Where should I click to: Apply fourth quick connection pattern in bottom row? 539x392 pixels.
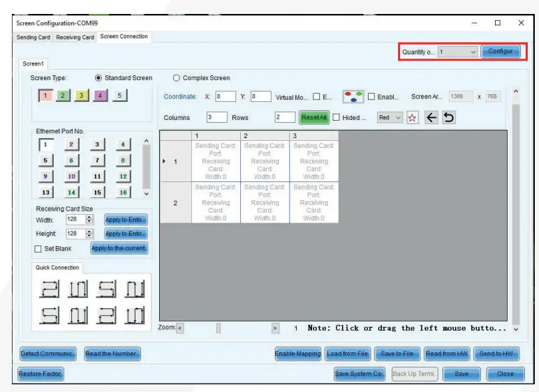pos(135,315)
